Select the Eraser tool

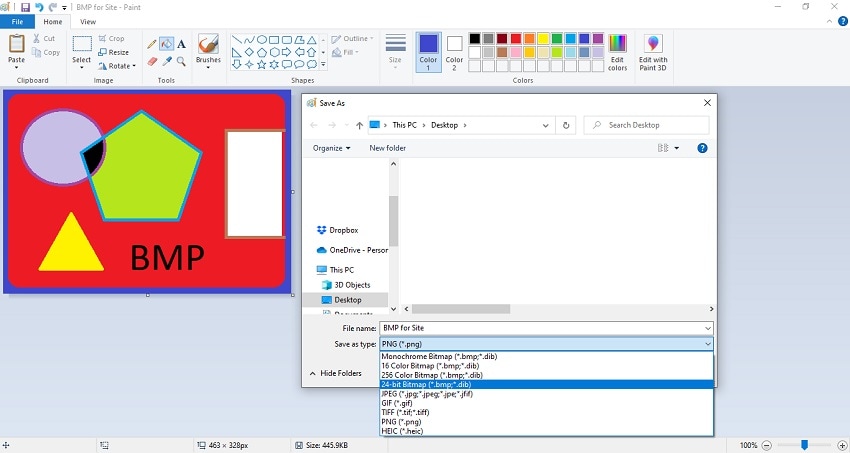(x=152, y=61)
